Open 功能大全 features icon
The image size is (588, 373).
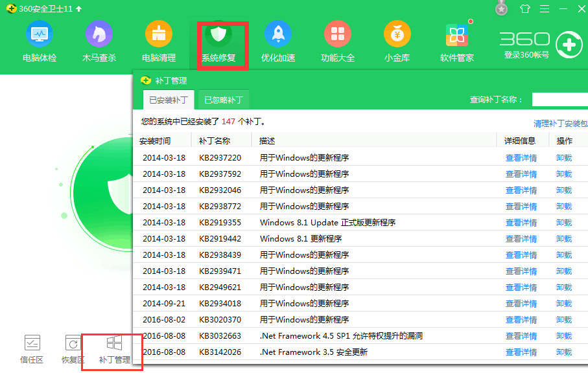pos(338,34)
